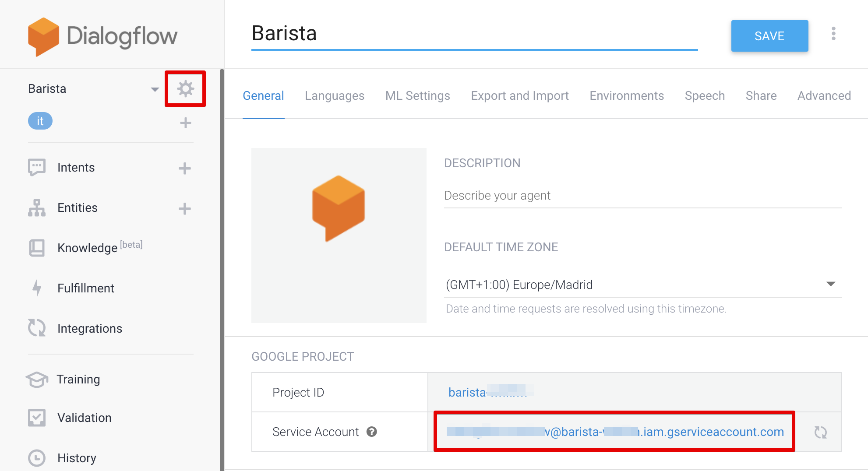The image size is (868, 471).
Task: Click the 'Describe your agent' description field
Action: [642, 196]
